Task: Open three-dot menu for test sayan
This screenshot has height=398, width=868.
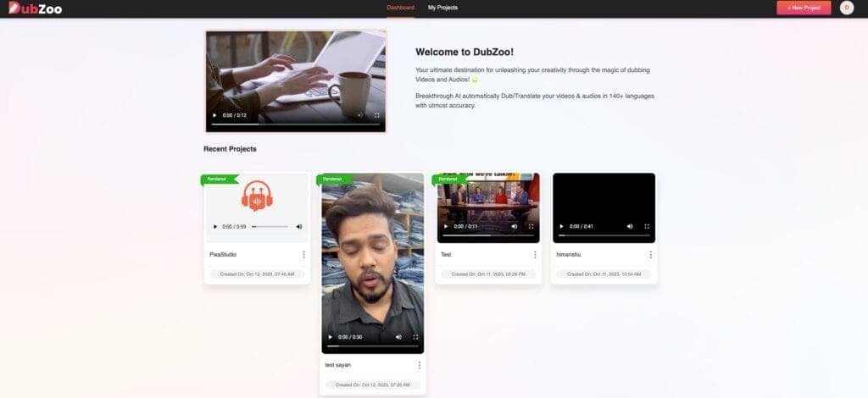Action: point(419,365)
